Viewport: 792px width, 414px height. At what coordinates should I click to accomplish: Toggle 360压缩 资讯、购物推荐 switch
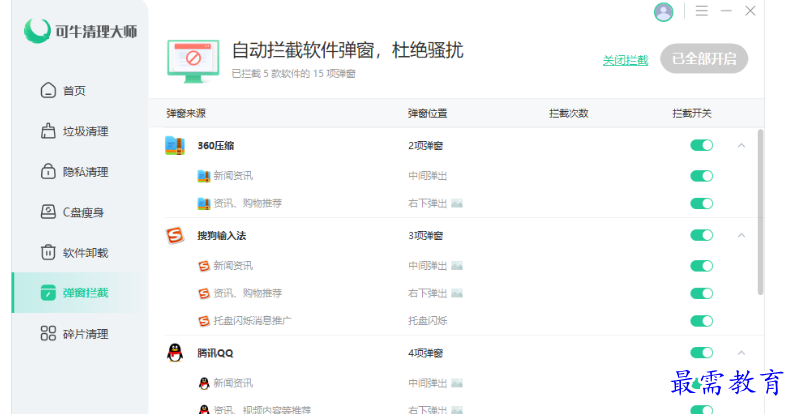pos(702,203)
